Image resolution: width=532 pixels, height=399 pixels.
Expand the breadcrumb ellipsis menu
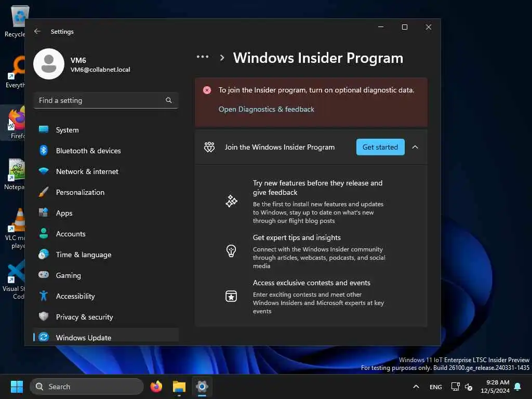[203, 57]
